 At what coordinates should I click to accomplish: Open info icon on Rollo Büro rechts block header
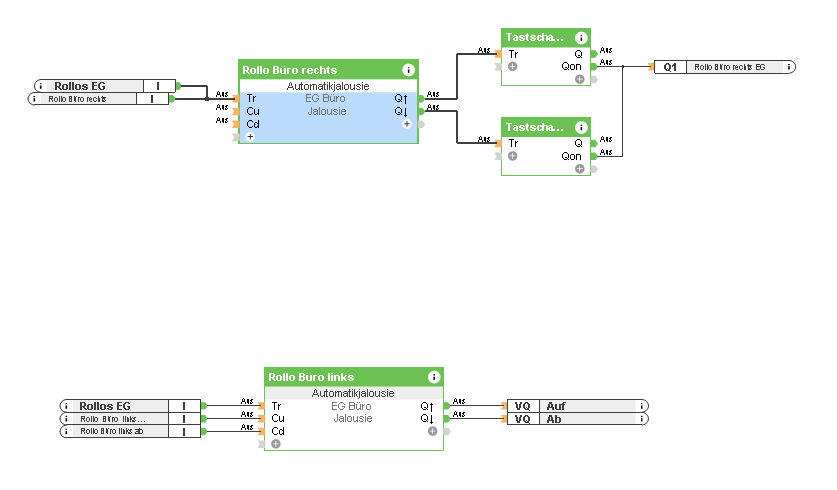point(408,70)
